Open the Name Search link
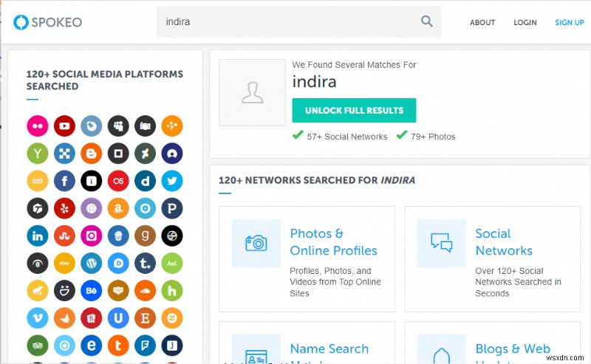591x364 pixels. (x=329, y=349)
